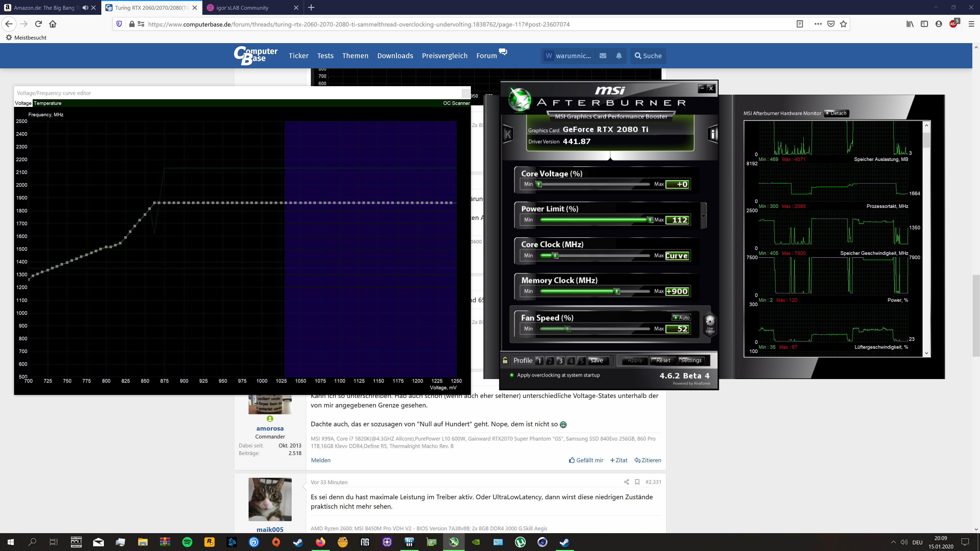Open the Afterburner information panel (i icon)
The height and width of the screenshot is (551, 980).
pos(713,134)
